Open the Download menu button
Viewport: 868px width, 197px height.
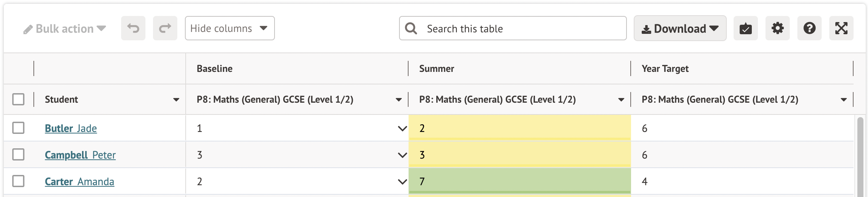[x=680, y=28]
